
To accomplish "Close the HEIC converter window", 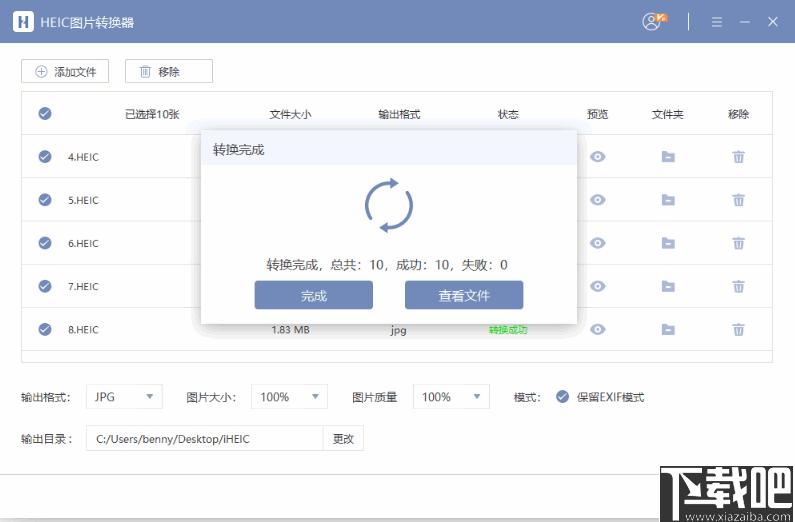I will (x=773, y=22).
